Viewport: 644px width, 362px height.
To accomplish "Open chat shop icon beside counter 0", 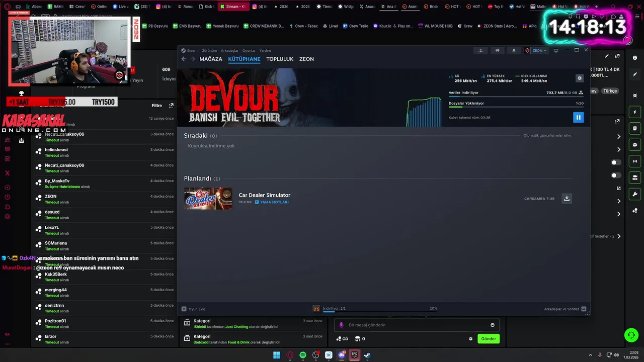I will pyautogui.click(x=358, y=339).
